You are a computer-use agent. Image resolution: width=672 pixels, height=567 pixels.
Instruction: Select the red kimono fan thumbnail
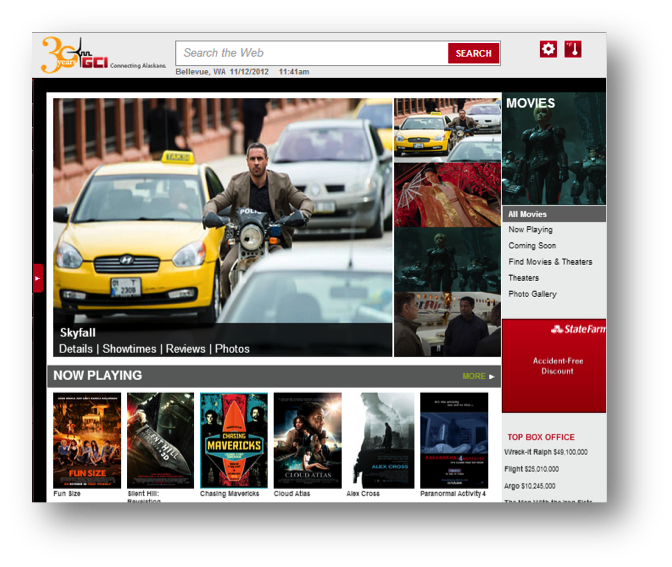[x=447, y=195]
